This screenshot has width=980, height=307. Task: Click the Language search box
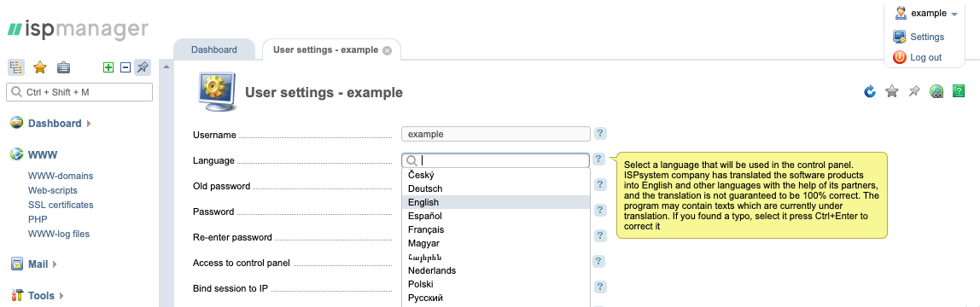pyautogui.click(x=496, y=160)
